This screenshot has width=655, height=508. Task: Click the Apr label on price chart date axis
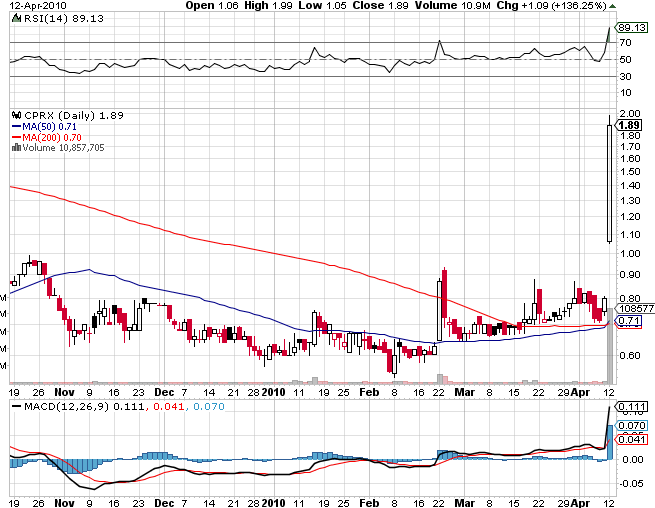tap(581, 392)
